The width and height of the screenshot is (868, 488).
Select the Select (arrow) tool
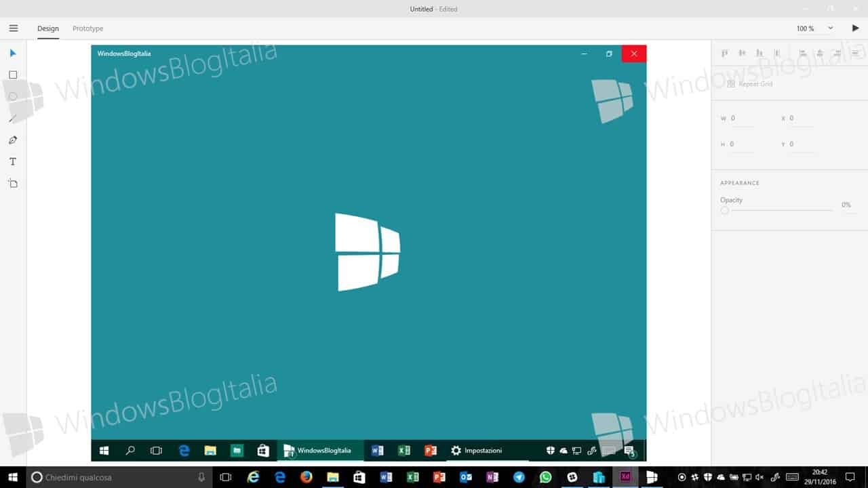coord(13,53)
